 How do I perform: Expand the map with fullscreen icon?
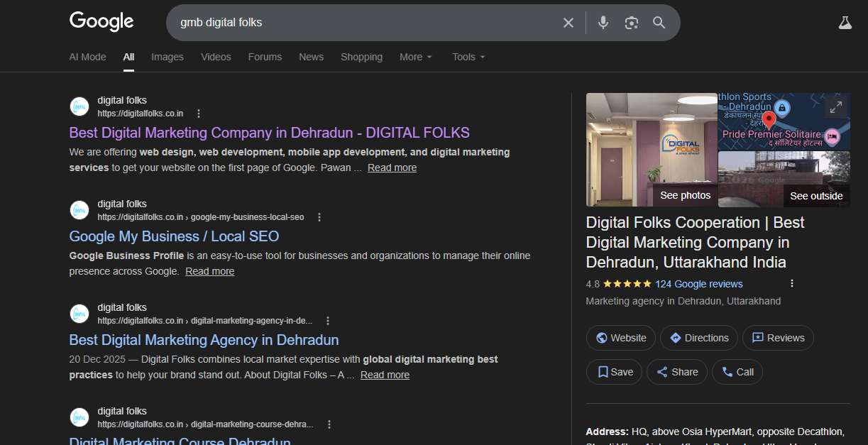[835, 107]
